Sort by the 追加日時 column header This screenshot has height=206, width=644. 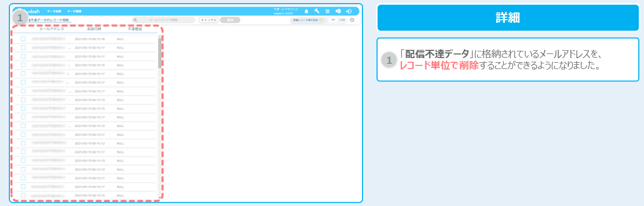(94, 29)
